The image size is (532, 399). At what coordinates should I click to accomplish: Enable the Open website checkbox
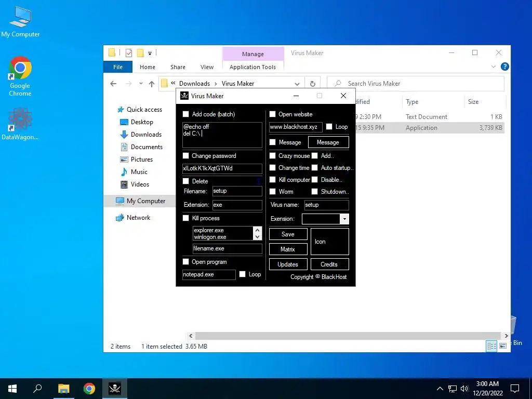coord(272,114)
